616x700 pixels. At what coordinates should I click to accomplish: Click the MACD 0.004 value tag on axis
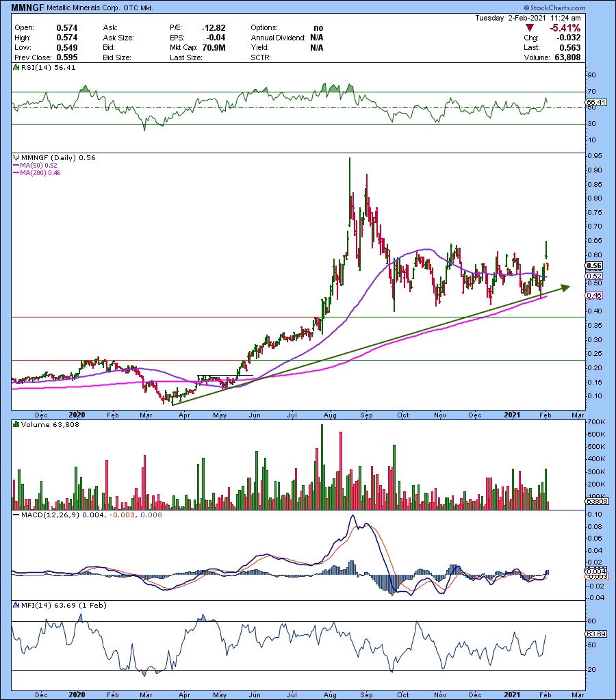pyautogui.click(x=596, y=571)
